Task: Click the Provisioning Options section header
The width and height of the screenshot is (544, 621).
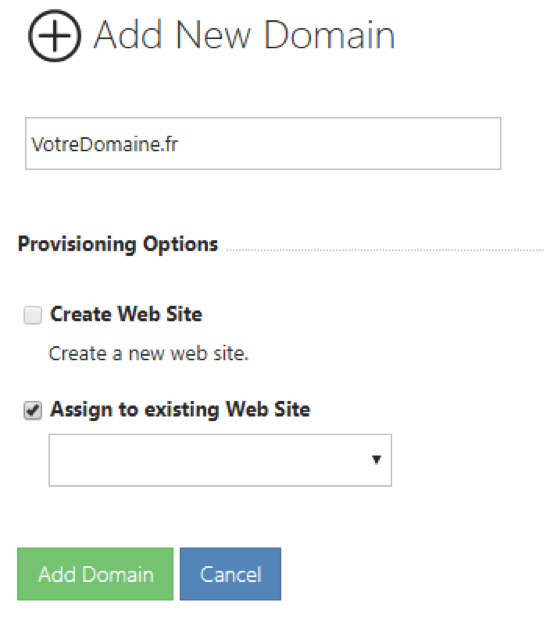Action: point(118,244)
